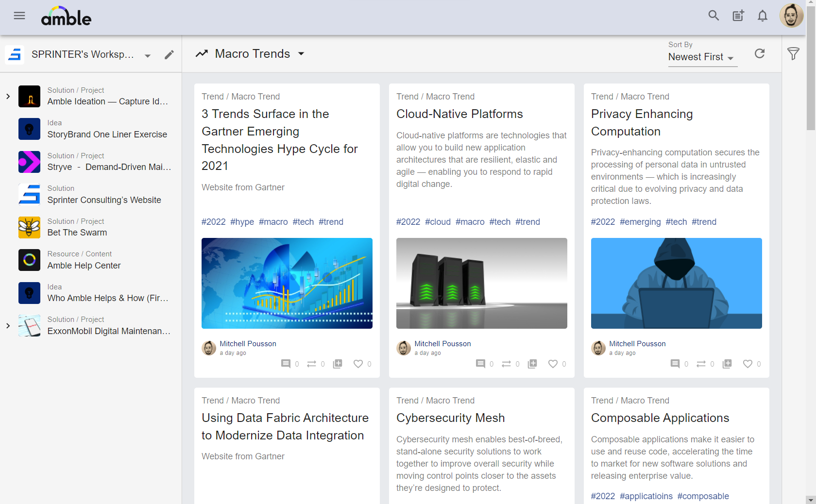Click the Stryve project icon
816x504 pixels.
pos(29,162)
